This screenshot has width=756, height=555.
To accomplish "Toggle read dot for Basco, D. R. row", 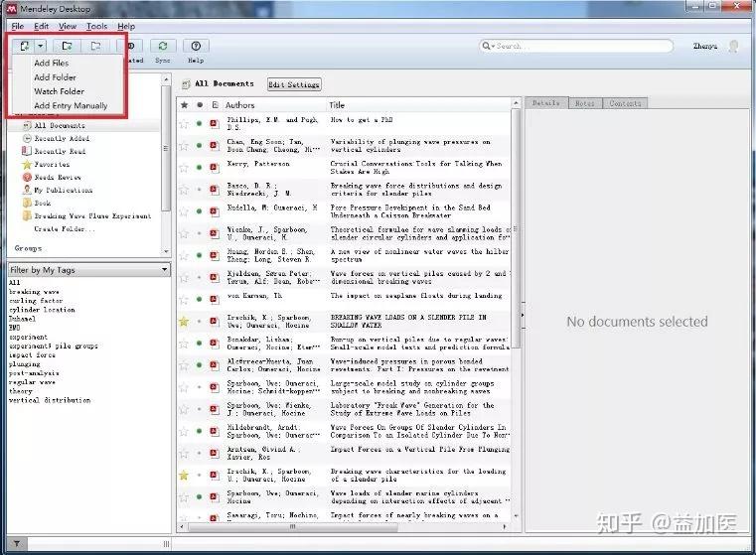I will tap(199, 190).
